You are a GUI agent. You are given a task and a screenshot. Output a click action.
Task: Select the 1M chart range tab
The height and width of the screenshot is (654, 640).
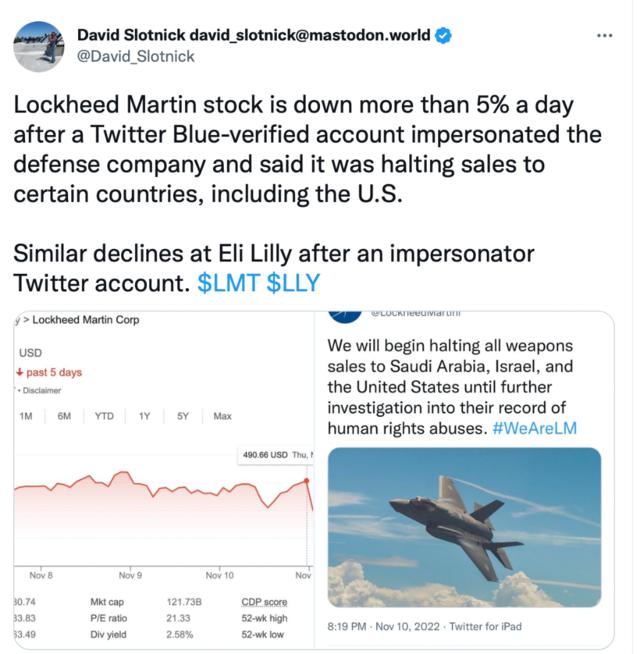pyautogui.click(x=27, y=416)
